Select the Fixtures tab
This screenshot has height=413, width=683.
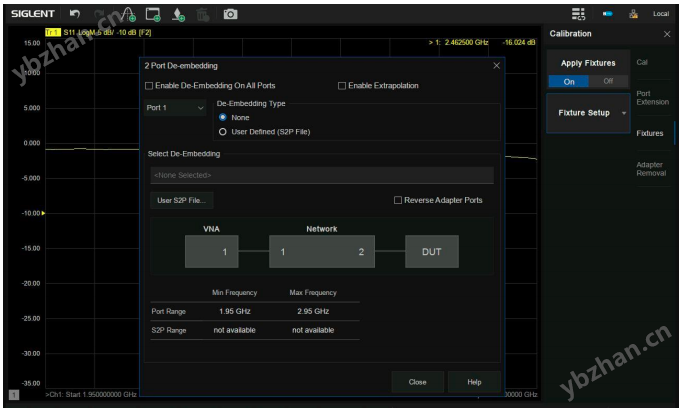tap(649, 133)
